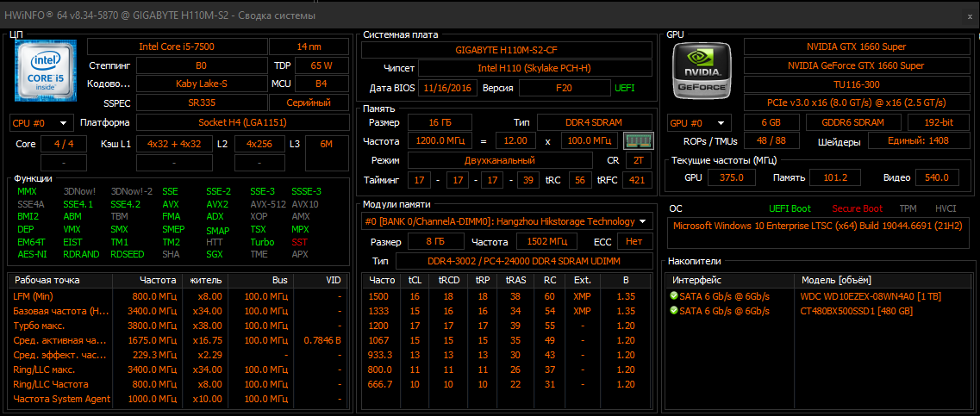Select the LFM (Min) operating point row
Image resolution: width=980 pixels, height=416 pixels.
coord(178,296)
